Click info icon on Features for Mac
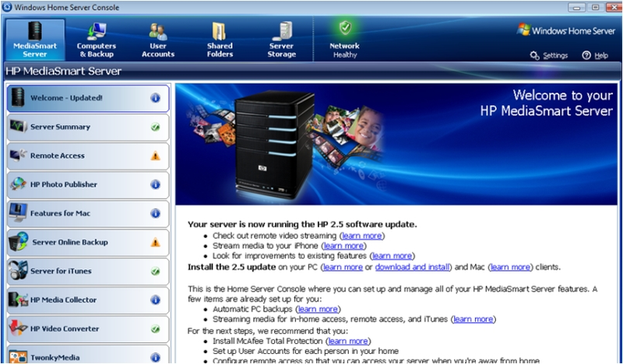Screen dimensions: 623x364 point(155,214)
